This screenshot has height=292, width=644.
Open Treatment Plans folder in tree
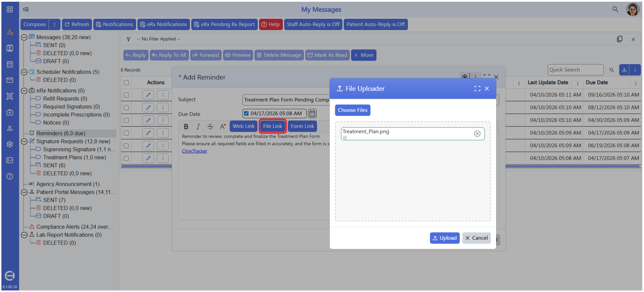pyautogui.click(x=75, y=158)
